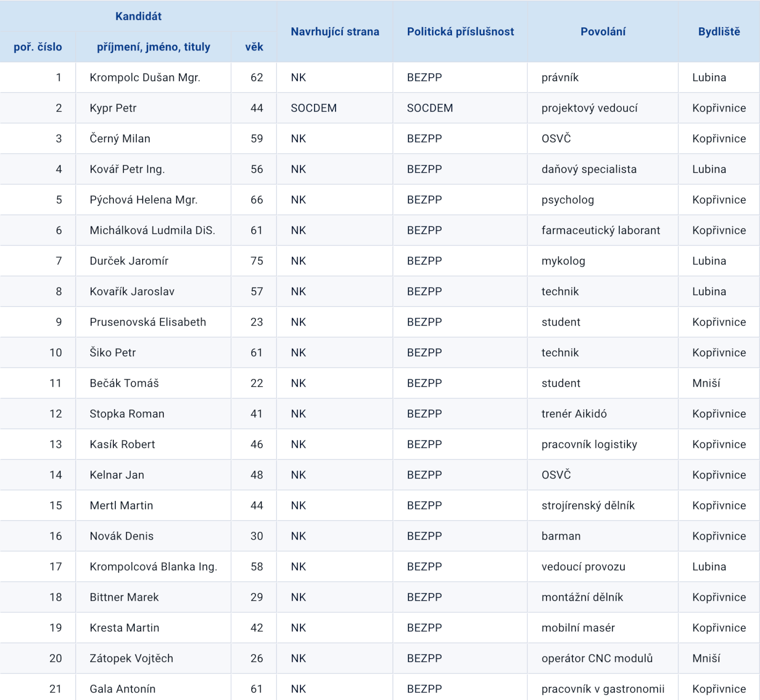The height and width of the screenshot is (700, 760).
Task: Select candidate Krompolc Dušan Mgr.
Action: (145, 77)
